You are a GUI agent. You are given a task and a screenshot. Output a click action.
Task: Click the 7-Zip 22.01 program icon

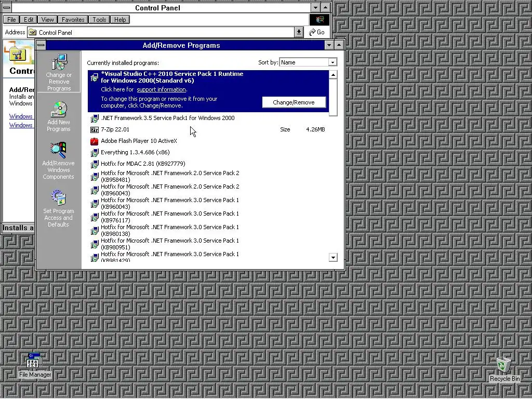click(x=95, y=129)
